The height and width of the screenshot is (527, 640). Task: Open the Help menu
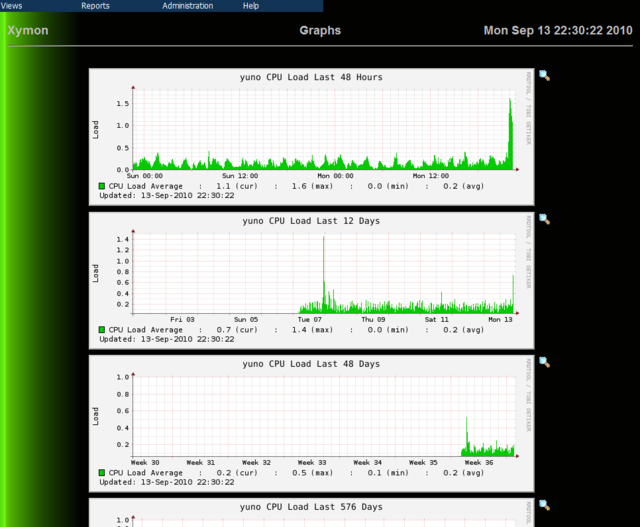coord(251,6)
